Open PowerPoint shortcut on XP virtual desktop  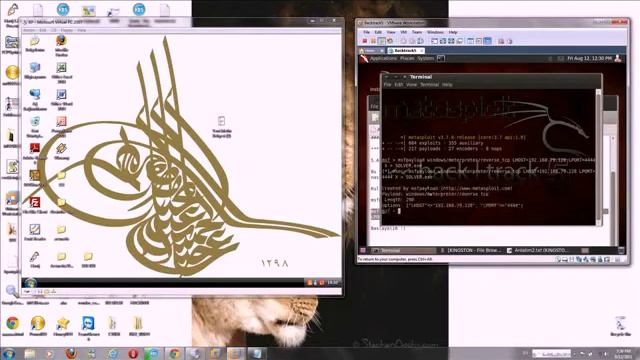pyautogui.click(x=61, y=121)
